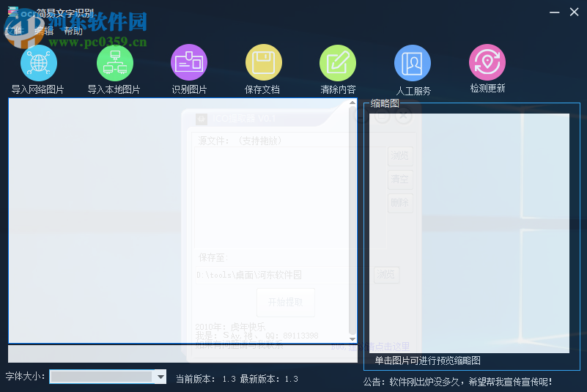Click the thumbnail preview image
Screen dimensions: 587x392
pyautogui.click(x=469, y=233)
